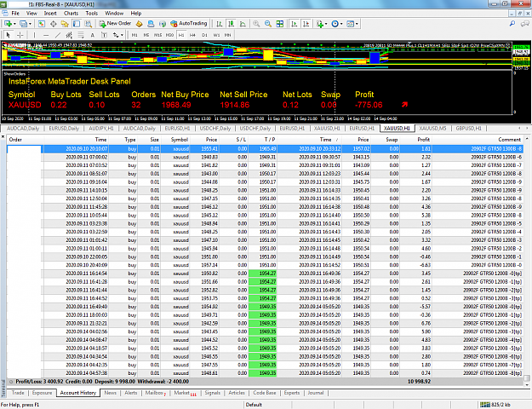
Task: Switch timeframe to D1
Action: (x=204, y=35)
